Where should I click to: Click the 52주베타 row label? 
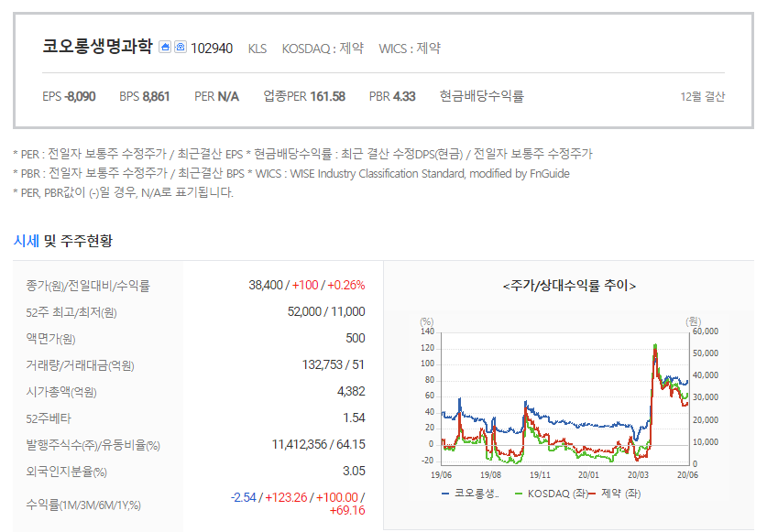click(49, 418)
